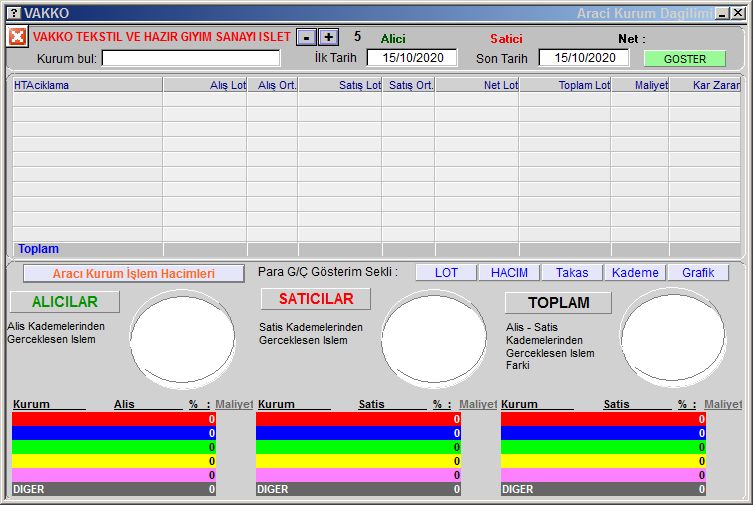Viewport: 753px width, 505px height.
Task: Click the yellow bar in the total list
Action: tap(603, 461)
